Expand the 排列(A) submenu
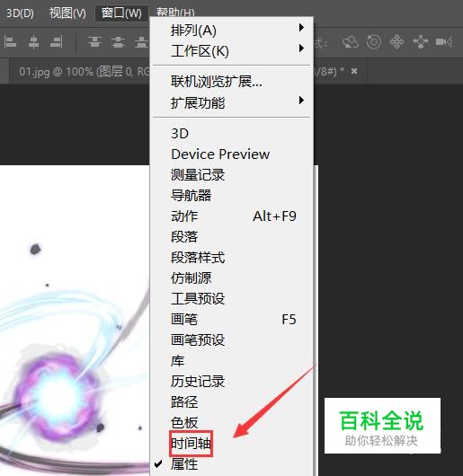The width and height of the screenshot is (463, 476). tap(233, 30)
